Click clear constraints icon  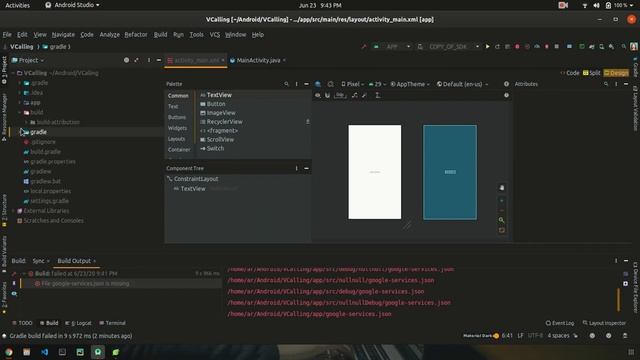(355, 96)
